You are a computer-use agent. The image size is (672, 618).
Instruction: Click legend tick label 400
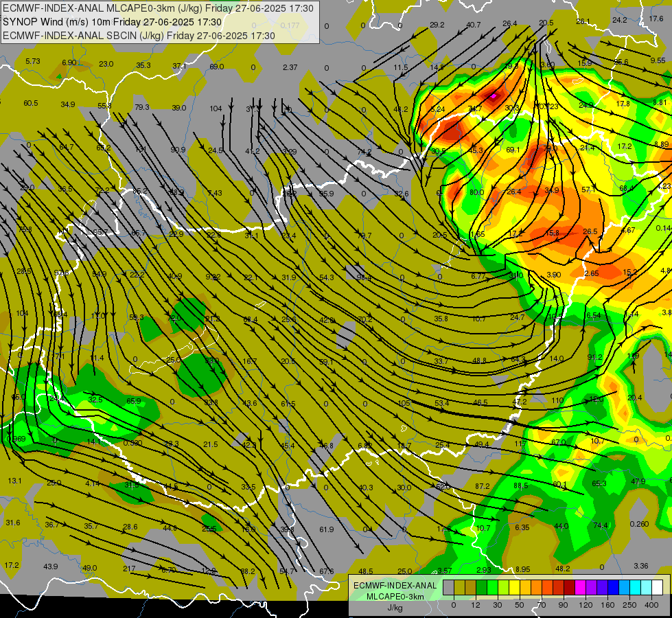coord(651,605)
